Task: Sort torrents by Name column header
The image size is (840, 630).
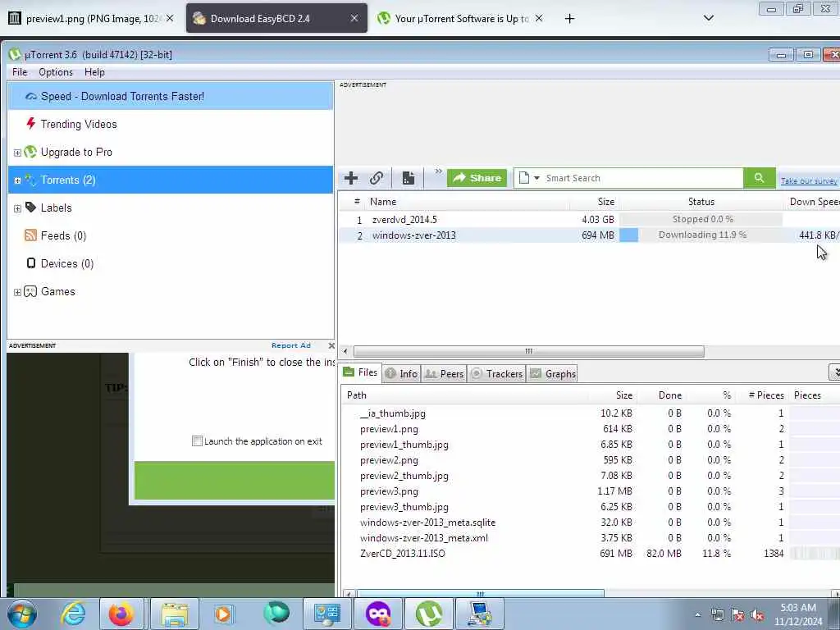Action: 383,202
